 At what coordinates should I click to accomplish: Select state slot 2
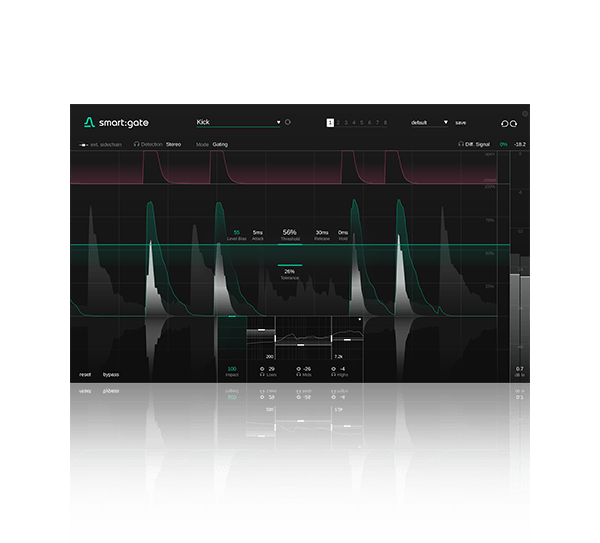point(338,122)
